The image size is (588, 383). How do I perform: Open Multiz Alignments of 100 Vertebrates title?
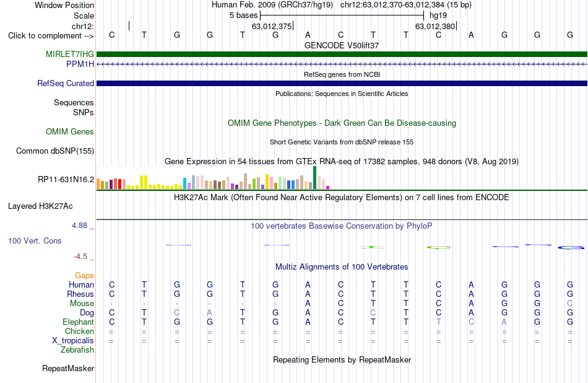click(342, 267)
